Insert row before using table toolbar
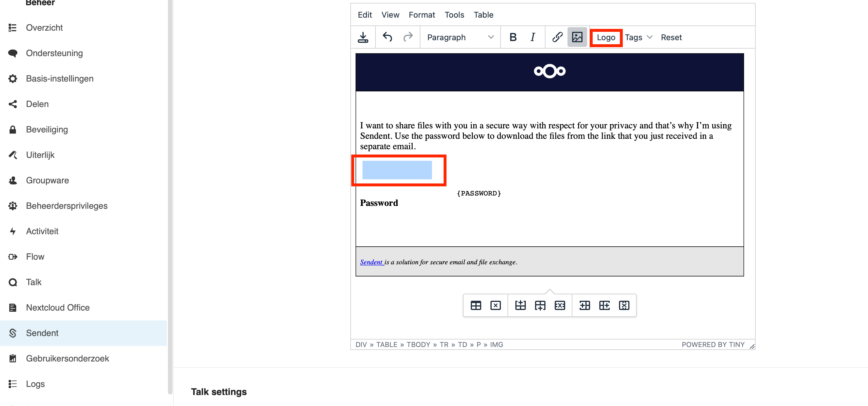 click(x=520, y=305)
